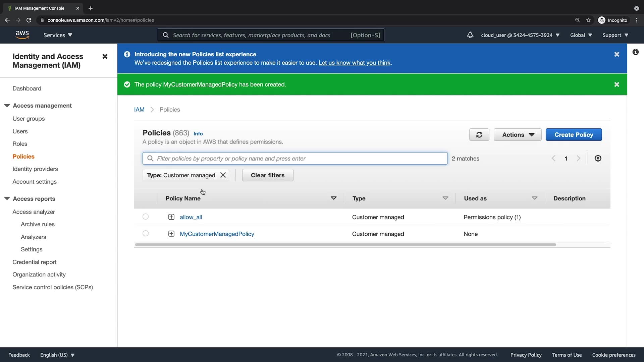The width and height of the screenshot is (644, 362).
Task: Open User groups in the sidebar
Action: coord(29,119)
